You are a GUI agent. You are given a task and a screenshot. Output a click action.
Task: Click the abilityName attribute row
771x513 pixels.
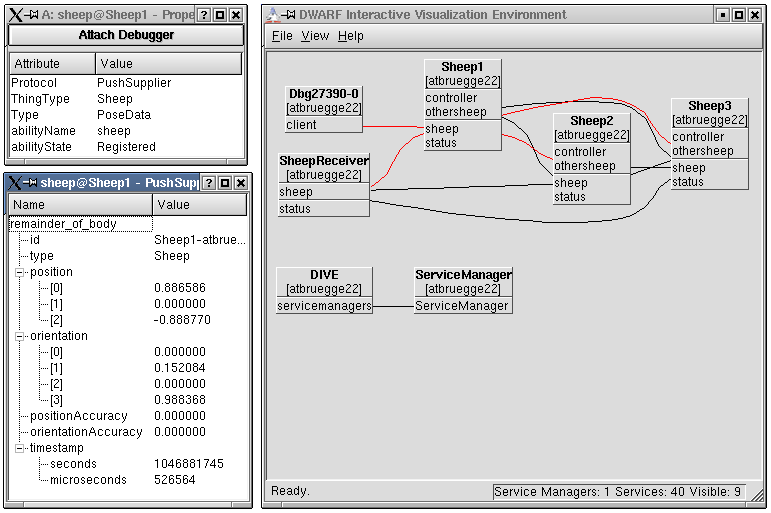(x=126, y=131)
